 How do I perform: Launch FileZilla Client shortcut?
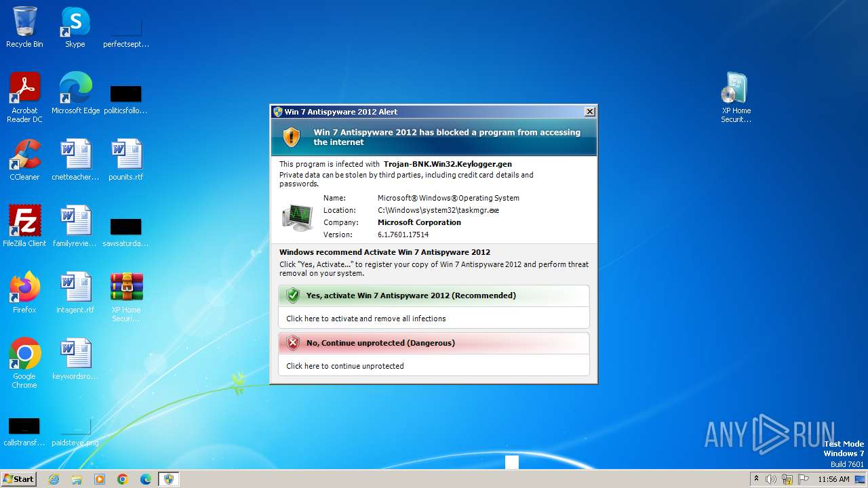(x=24, y=226)
